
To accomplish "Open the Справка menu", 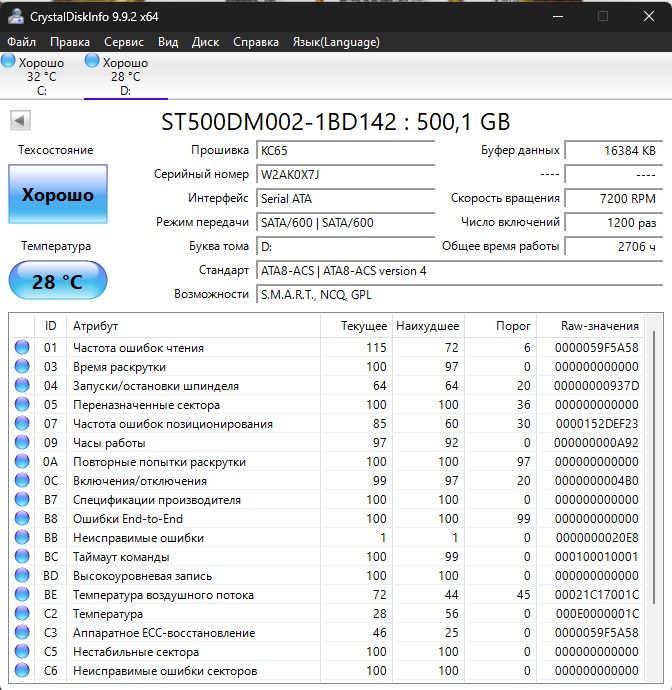I will 256,42.
